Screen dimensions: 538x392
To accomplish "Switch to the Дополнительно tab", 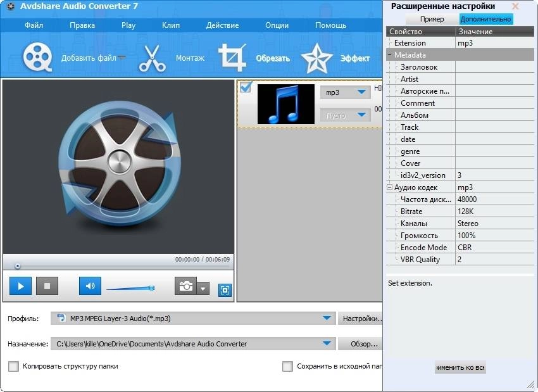I will pyautogui.click(x=485, y=19).
